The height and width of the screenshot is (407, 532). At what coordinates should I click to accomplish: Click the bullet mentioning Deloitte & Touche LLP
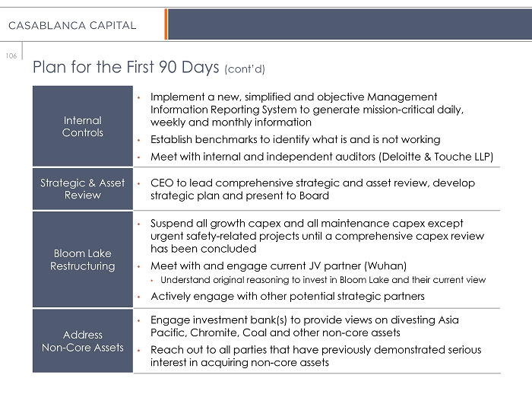[x=321, y=157]
